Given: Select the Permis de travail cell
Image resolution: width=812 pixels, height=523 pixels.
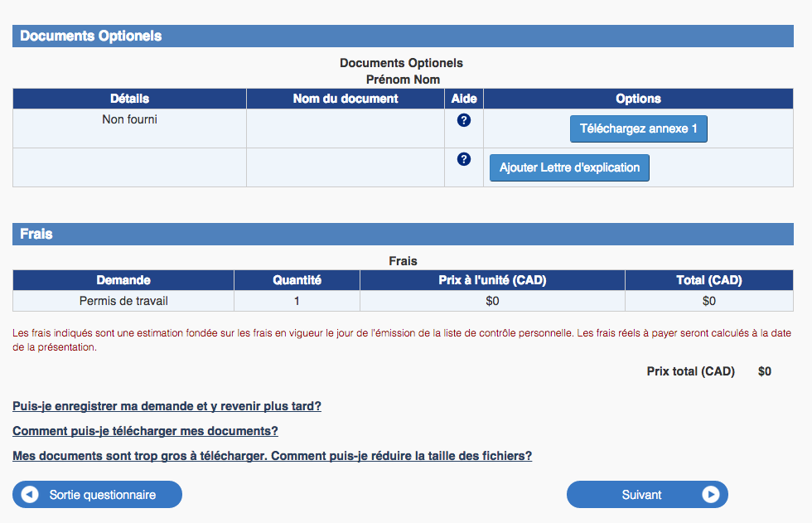Looking at the screenshot, I should click(123, 301).
